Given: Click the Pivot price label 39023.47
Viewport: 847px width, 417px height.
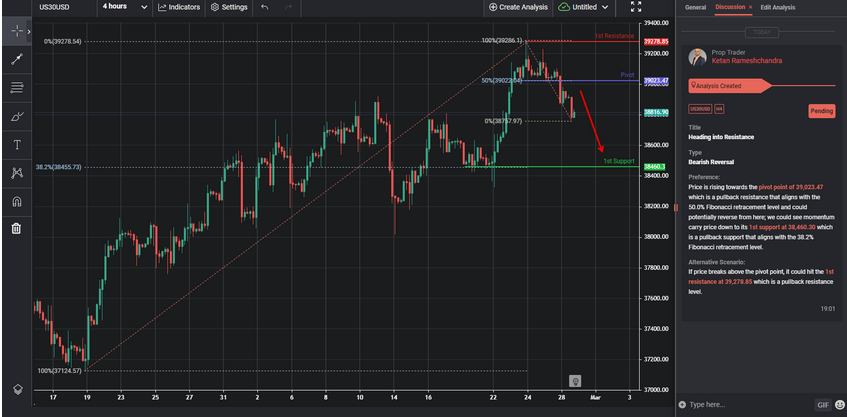Looking at the screenshot, I should point(656,81).
